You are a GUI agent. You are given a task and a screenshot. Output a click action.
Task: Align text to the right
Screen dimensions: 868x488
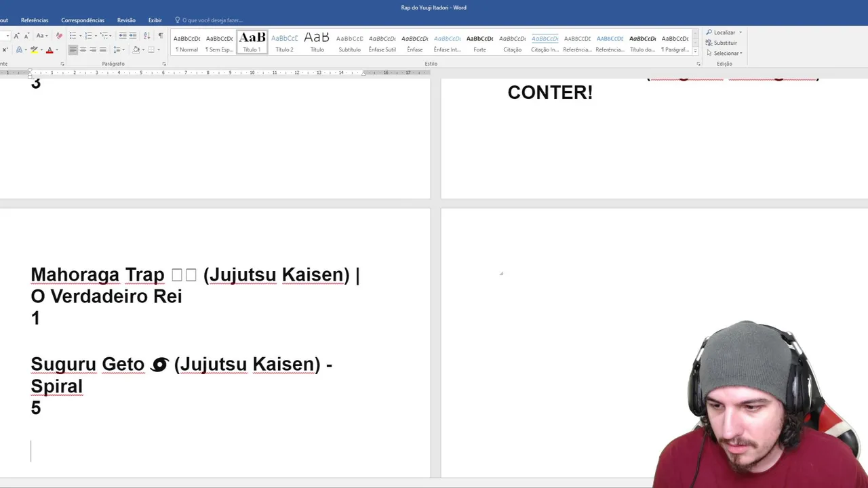point(93,49)
